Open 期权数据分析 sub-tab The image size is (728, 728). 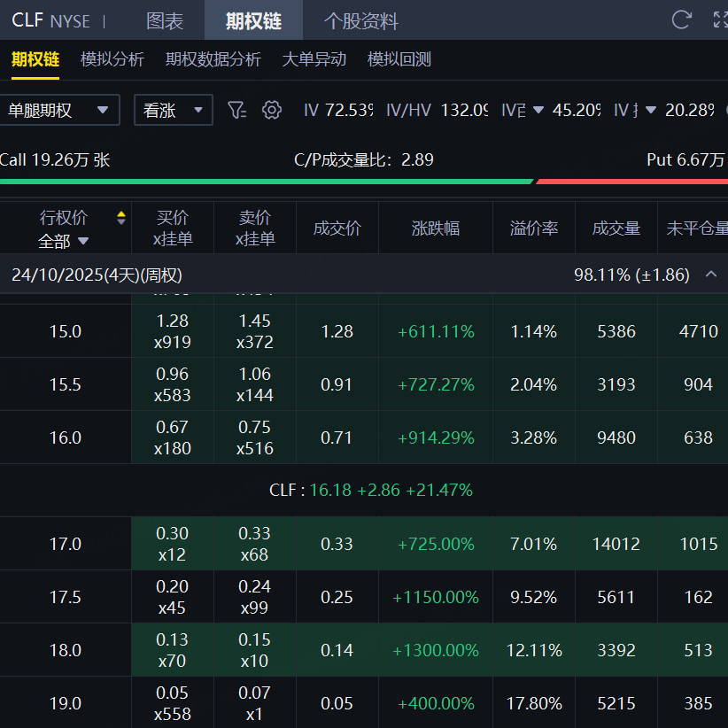point(213,59)
